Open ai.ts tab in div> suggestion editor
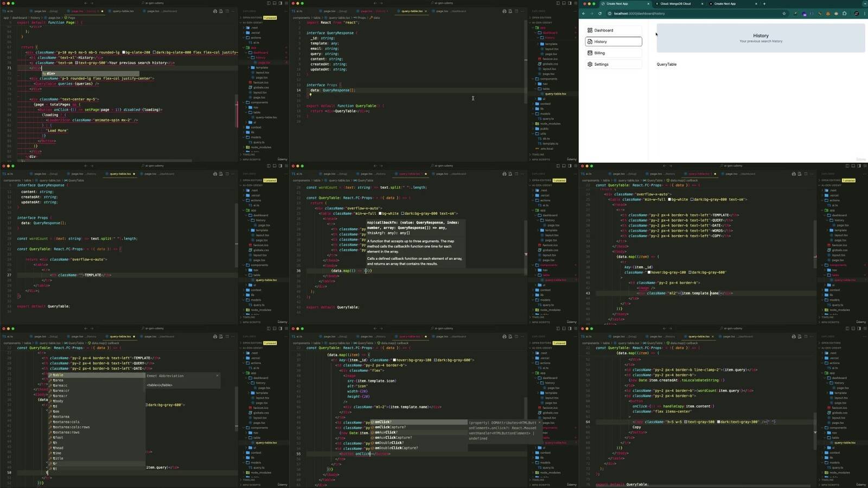868x488 pixels. pyautogui.click(x=11, y=11)
